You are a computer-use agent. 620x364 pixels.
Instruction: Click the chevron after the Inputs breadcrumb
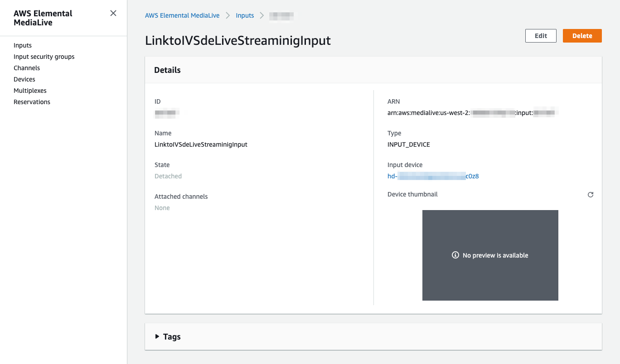[x=261, y=15]
